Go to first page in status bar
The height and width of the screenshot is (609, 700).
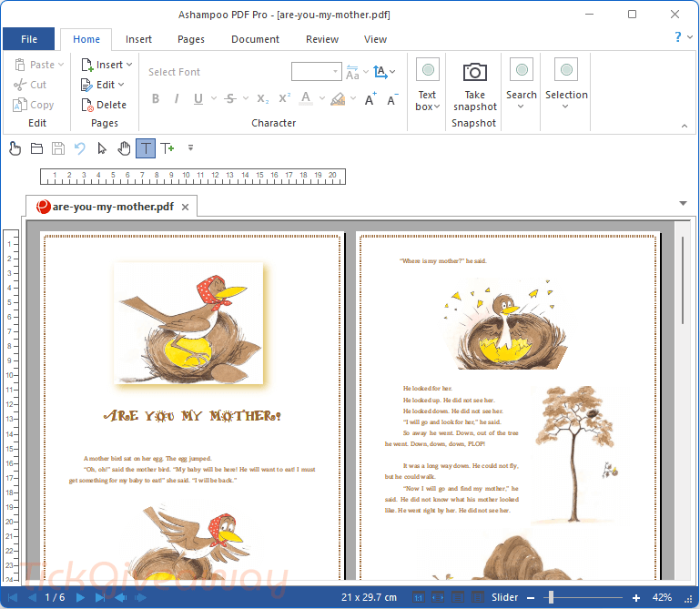13,597
